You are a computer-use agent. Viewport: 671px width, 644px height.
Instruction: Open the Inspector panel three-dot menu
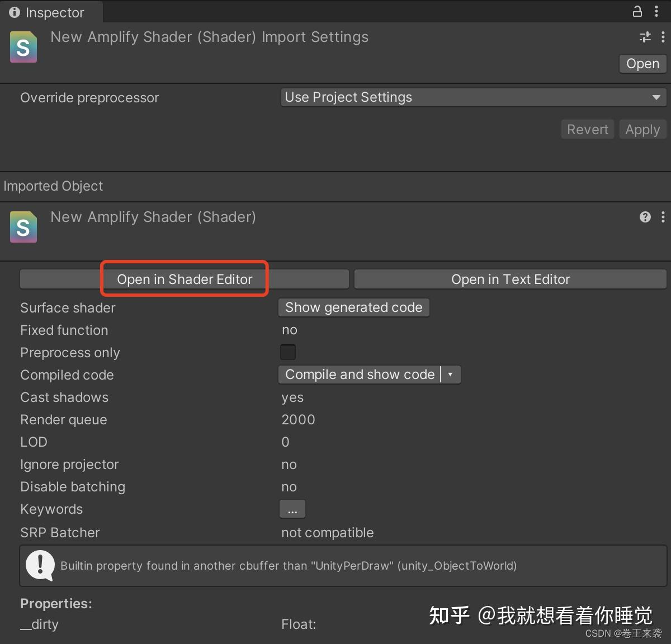point(657,12)
